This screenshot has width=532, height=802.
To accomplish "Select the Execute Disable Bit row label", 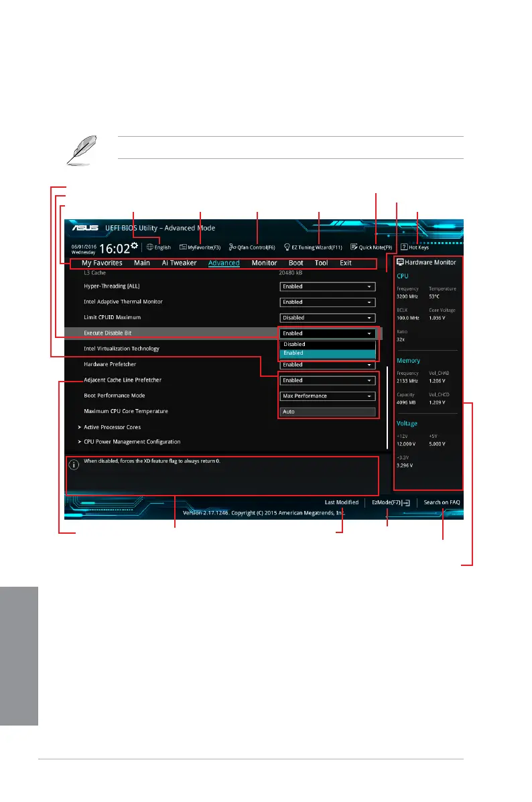I will tap(108, 333).
